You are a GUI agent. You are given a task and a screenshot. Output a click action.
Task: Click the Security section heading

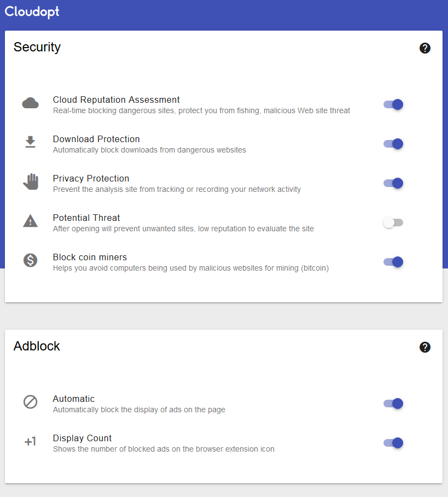click(37, 47)
